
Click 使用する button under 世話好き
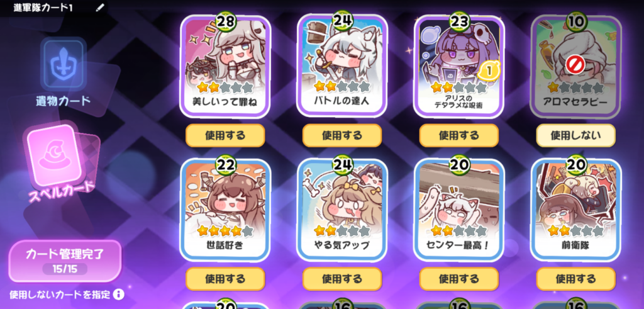[x=226, y=279]
